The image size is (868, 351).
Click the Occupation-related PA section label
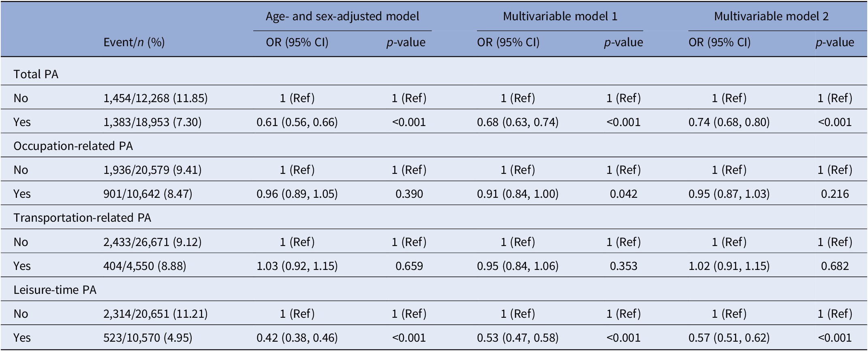click(73, 146)
